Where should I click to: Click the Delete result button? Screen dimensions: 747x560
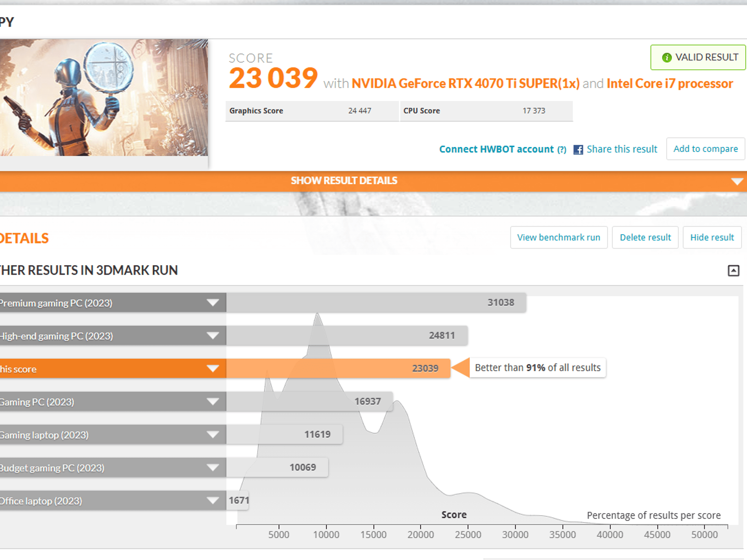[645, 237]
